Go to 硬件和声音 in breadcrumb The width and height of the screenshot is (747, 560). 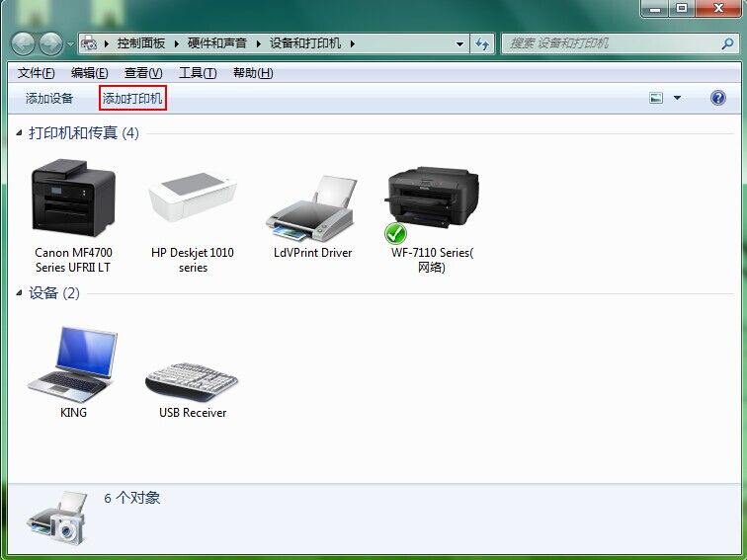(x=216, y=43)
